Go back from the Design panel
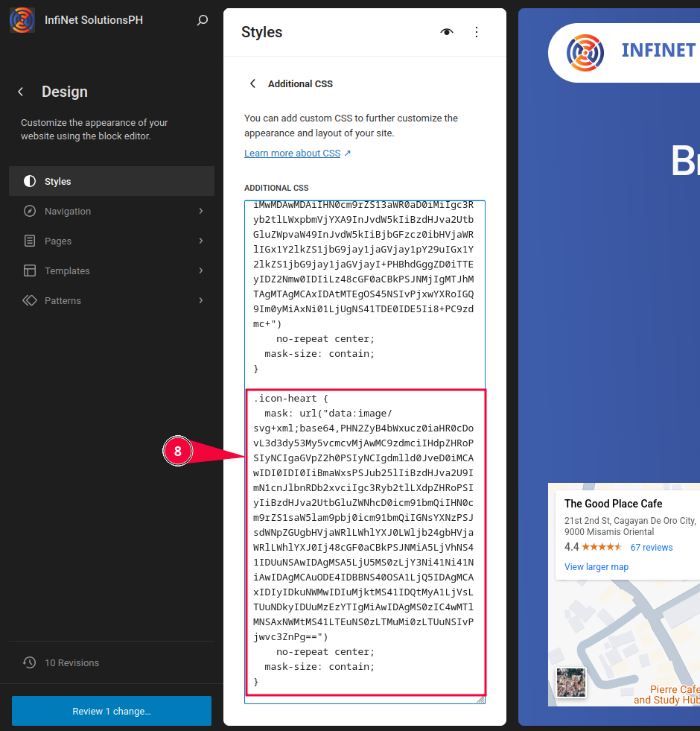The width and height of the screenshot is (700, 731). point(21,92)
